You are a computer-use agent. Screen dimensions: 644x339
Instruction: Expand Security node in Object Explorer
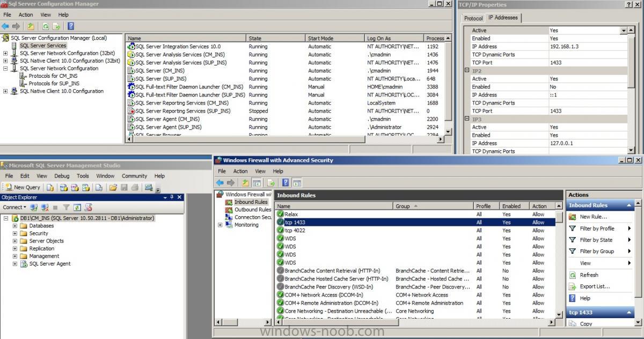[x=15, y=233]
